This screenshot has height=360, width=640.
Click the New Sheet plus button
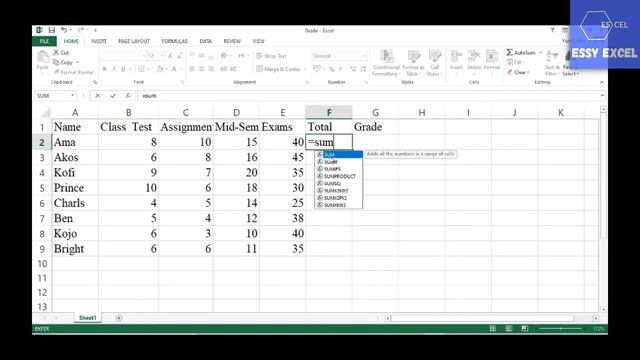[119, 318]
